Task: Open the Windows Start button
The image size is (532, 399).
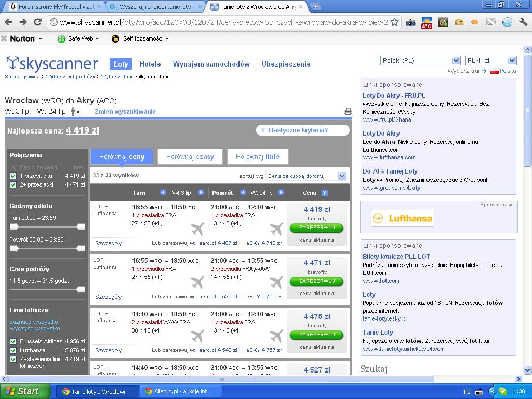Action: (25, 392)
